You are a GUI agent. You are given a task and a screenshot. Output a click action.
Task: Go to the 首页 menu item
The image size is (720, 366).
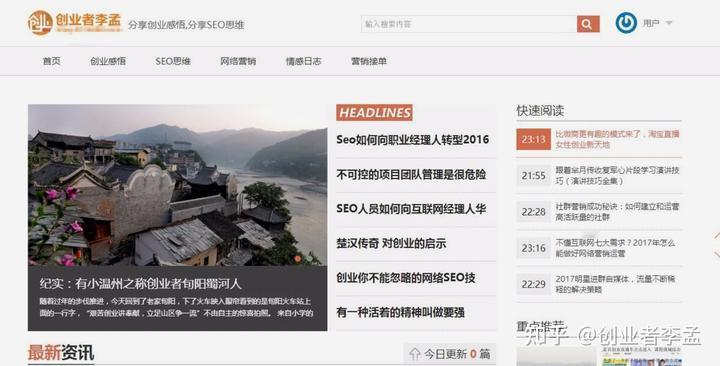coord(51,61)
